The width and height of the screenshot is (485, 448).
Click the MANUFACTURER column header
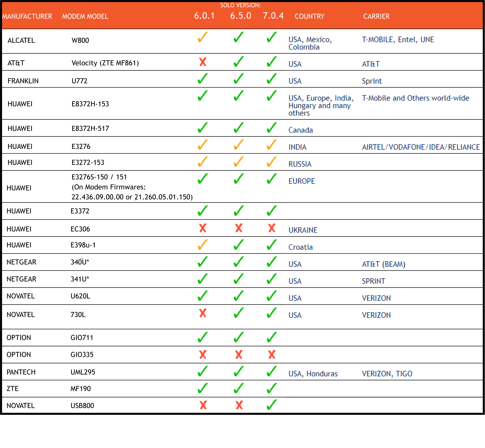click(x=27, y=16)
